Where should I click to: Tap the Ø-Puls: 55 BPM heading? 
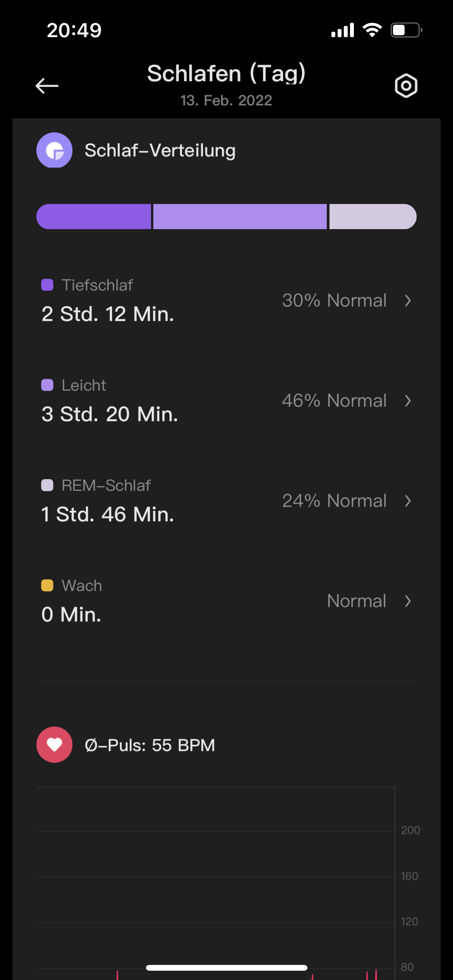coord(149,745)
